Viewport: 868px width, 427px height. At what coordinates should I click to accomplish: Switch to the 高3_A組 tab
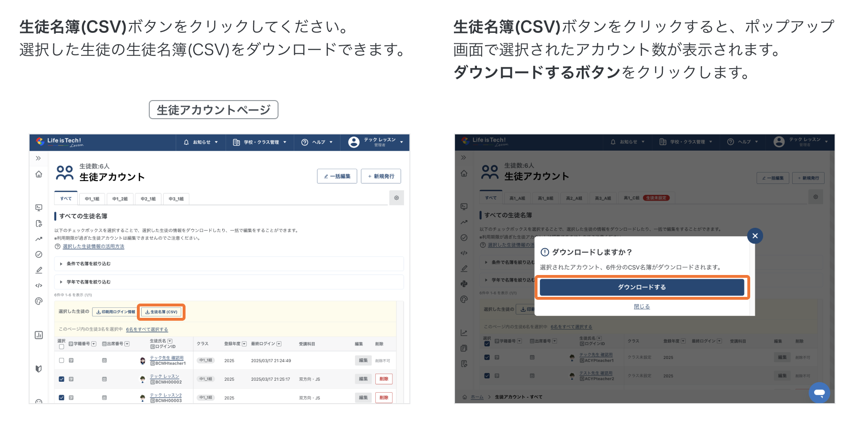pos(603,198)
